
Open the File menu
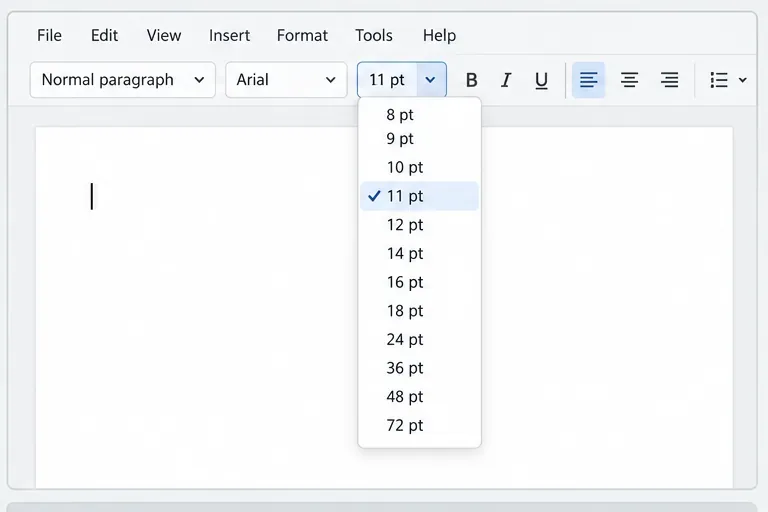pos(49,35)
